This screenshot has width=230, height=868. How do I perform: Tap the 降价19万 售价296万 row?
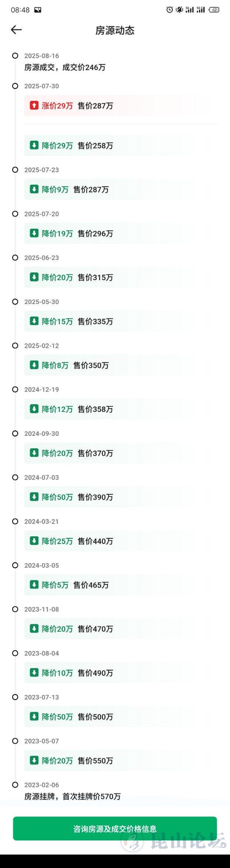116,233
